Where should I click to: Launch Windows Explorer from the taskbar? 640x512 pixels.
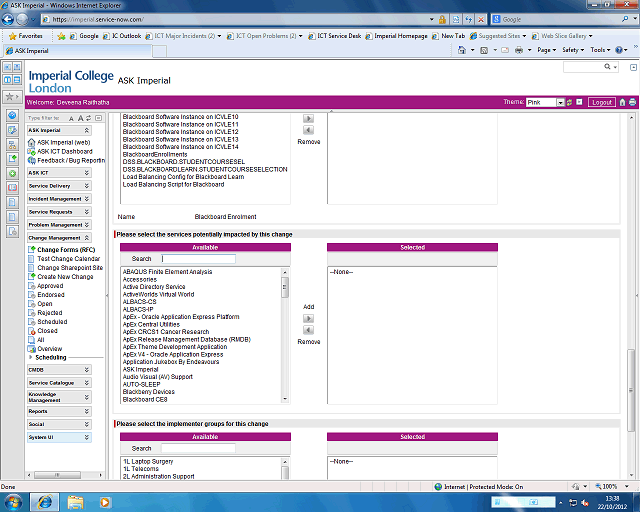(x=76, y=500)
